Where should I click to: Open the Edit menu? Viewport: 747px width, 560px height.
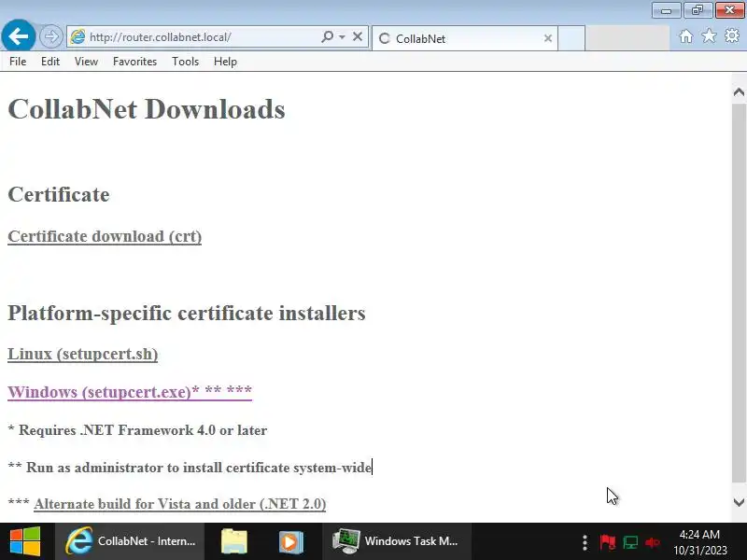tap(50, 62)
